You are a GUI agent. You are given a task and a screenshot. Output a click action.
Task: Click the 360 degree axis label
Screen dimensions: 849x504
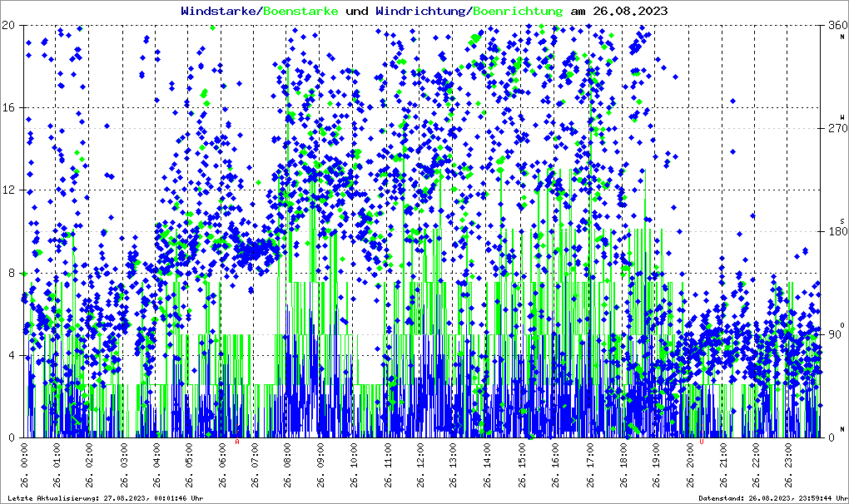pos(837,25)
